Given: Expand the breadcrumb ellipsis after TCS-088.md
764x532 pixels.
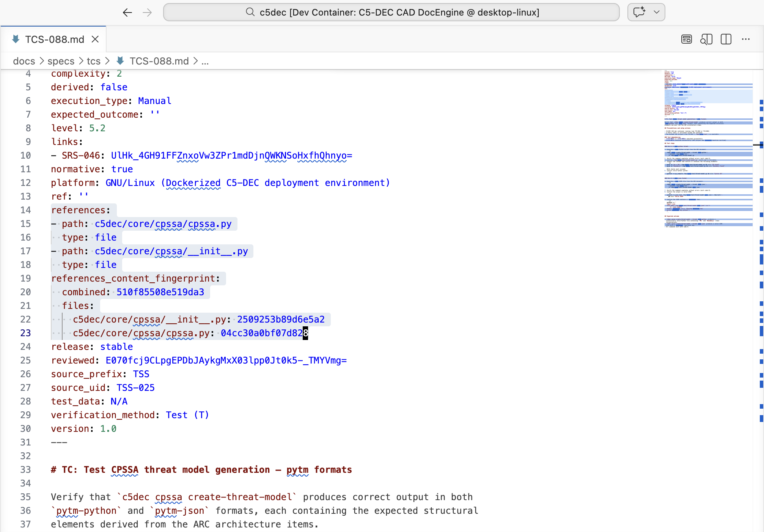Looking at the screenshot, I should pos(205,61).
